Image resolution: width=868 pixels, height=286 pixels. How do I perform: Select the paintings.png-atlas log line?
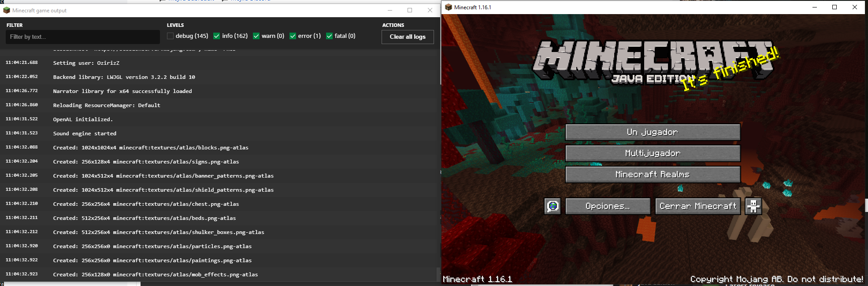(x=219, y=260)
